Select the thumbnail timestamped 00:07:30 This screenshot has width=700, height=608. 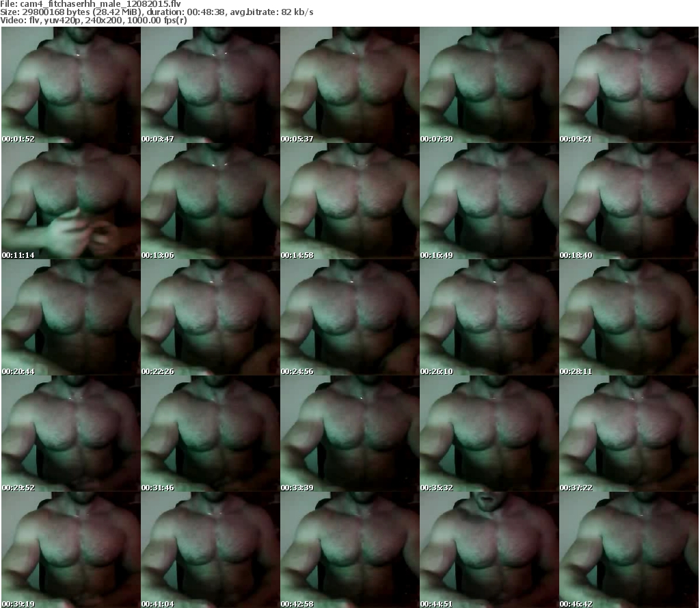point(489,85)
